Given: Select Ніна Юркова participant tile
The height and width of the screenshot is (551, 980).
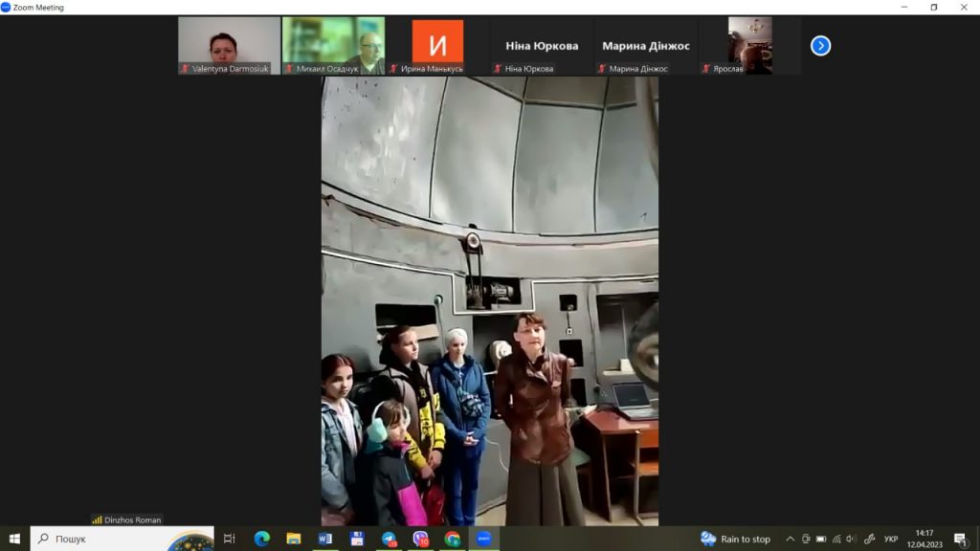Looking at the screenshot, I should click(542, 45).
